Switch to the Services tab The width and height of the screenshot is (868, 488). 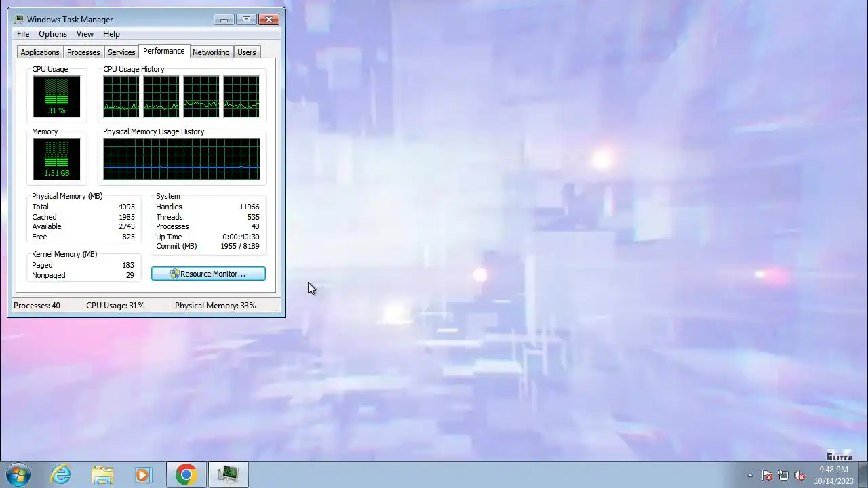tap(121, 52)
